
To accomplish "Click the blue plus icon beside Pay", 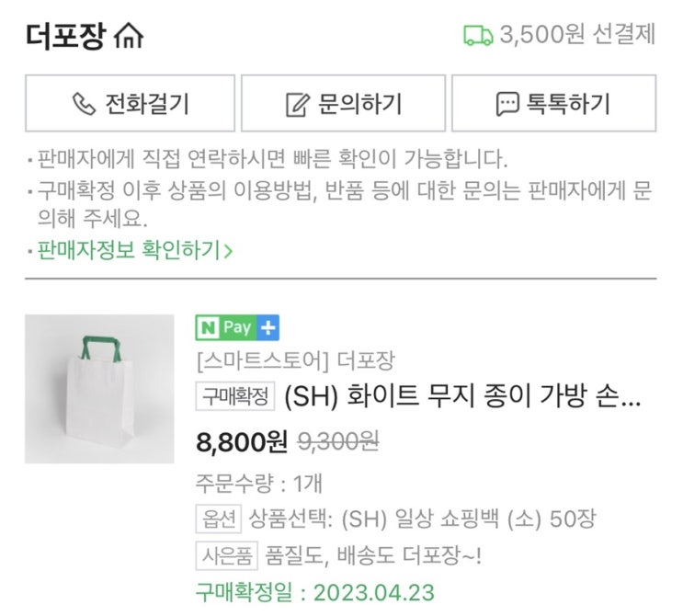I will point(268,327).
